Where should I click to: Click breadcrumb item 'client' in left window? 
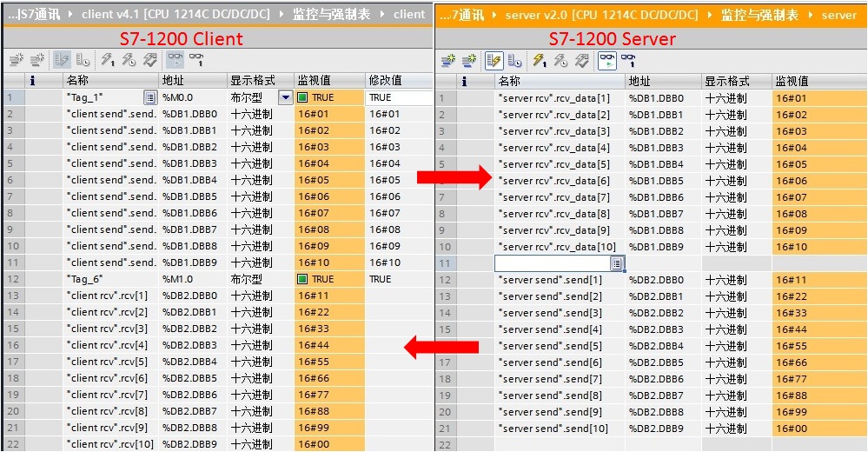pyautogui.click(x=409, y=14)
